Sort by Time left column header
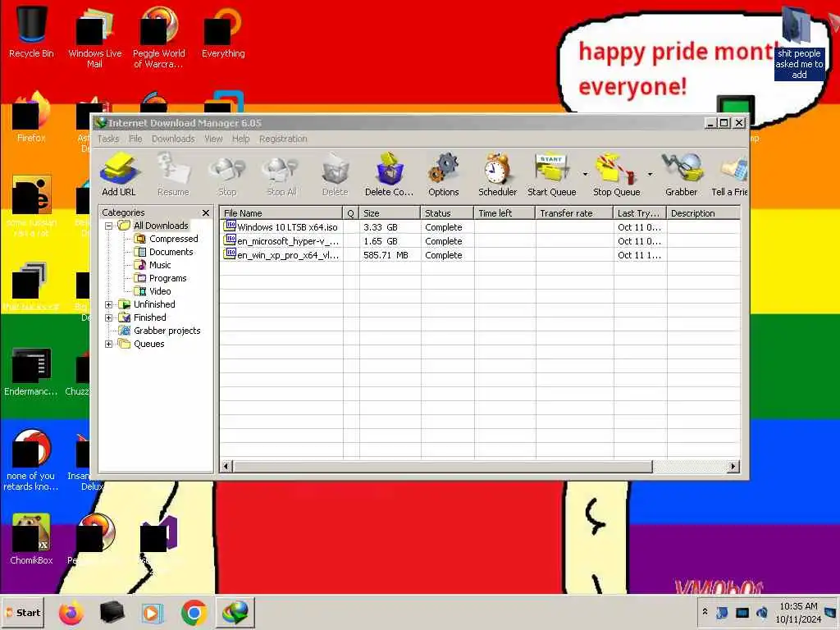 point(504,213)
